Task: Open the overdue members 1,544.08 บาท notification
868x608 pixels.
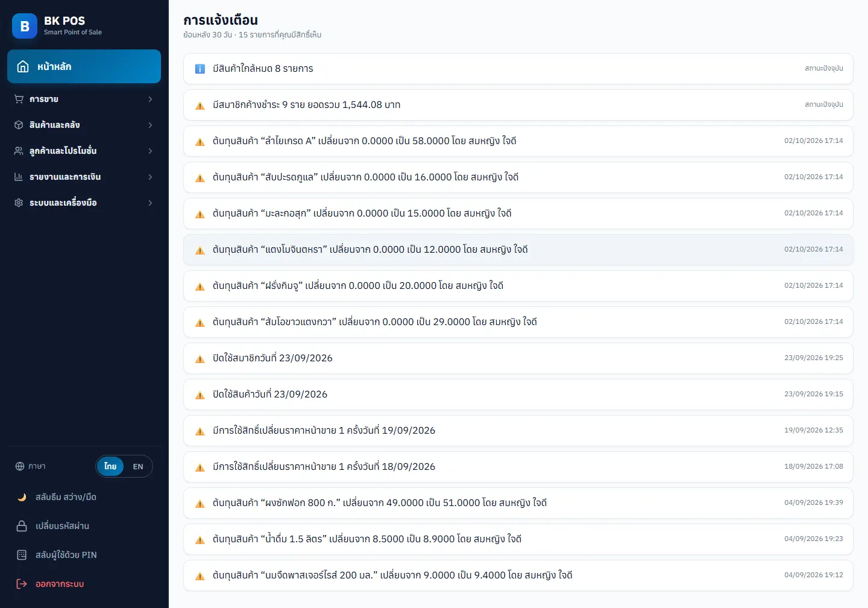Action: (518, 105)
